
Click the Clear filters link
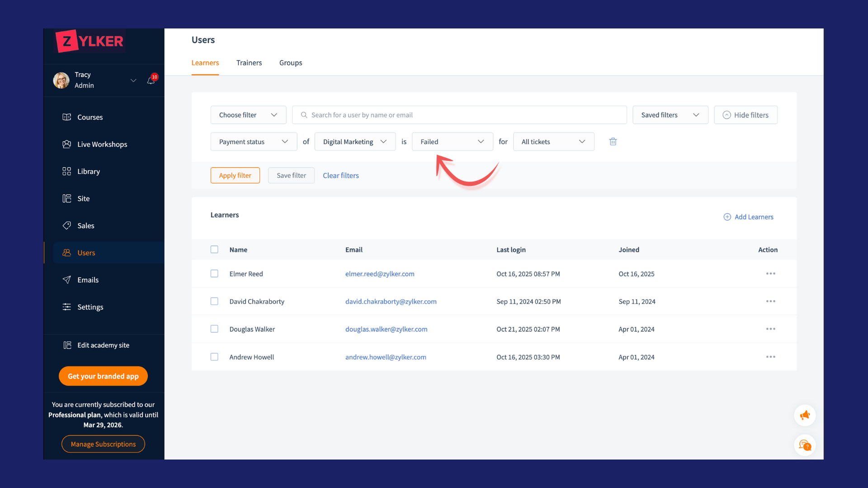[x=340, y=175]
